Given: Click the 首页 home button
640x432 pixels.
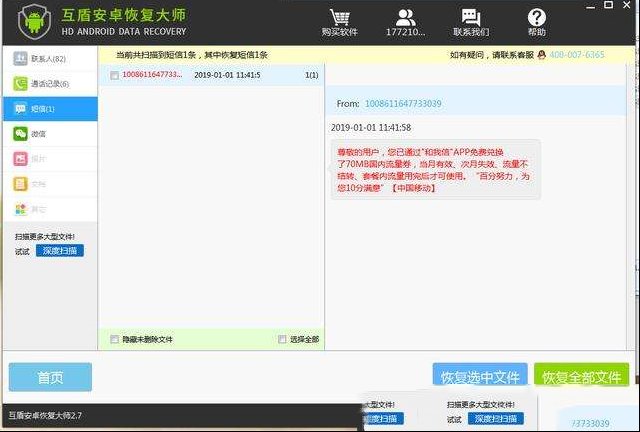Looking at the screenshot, I should click(50, 377).
